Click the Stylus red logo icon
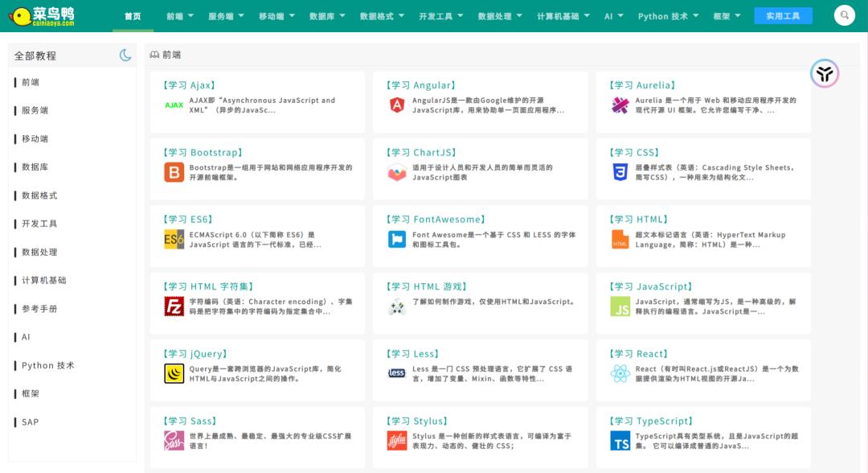The height and width of the screenshot is (473, 868). point(397,441)
